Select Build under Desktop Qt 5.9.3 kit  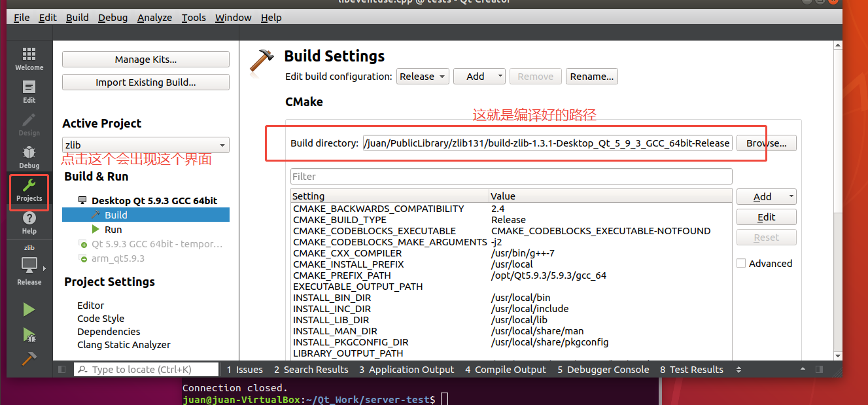146,215
